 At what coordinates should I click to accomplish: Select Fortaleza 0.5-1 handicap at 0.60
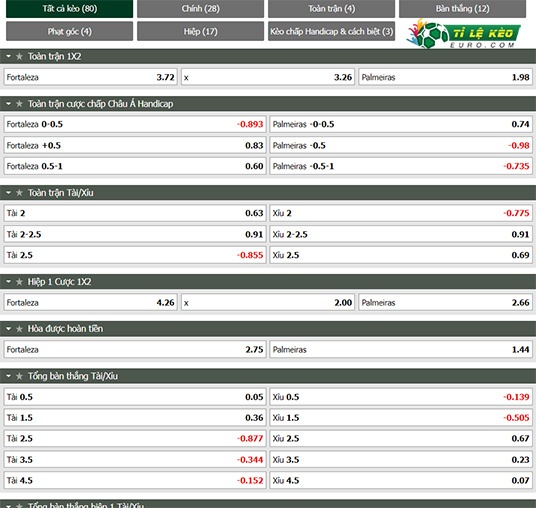coord(135,166)
